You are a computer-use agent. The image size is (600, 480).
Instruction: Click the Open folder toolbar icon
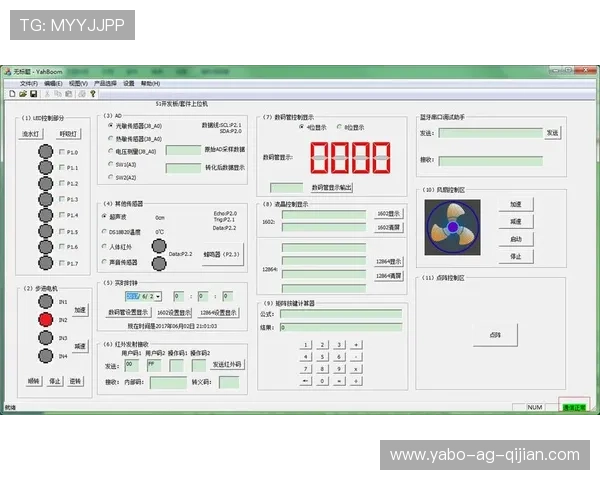coord(22,93)
